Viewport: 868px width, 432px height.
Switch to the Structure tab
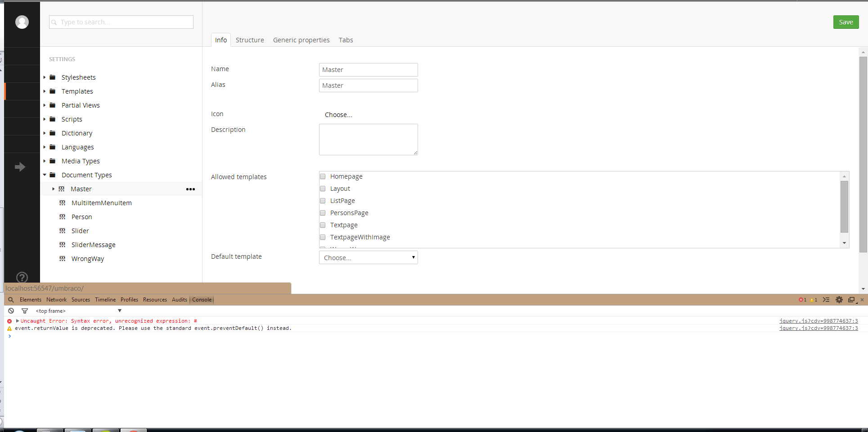250,40
